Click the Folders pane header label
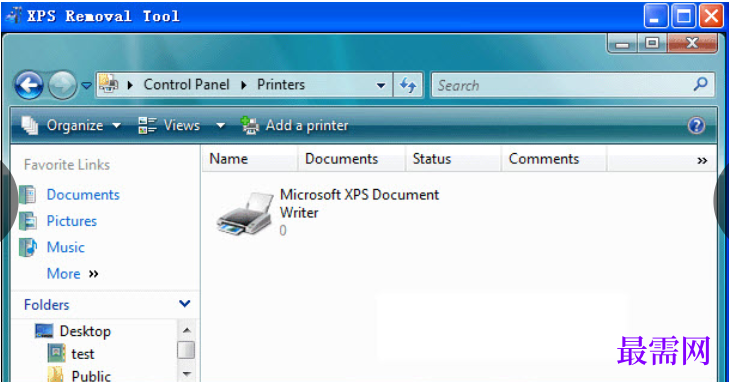Viewport: 729px width, 382px height. pyautogui.click(x=46, y=305)
